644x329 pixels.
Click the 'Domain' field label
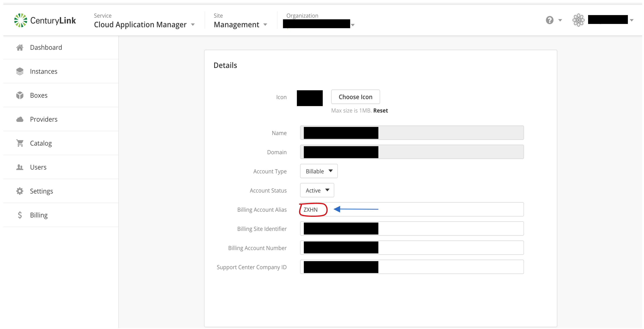[x=277, y=152]
